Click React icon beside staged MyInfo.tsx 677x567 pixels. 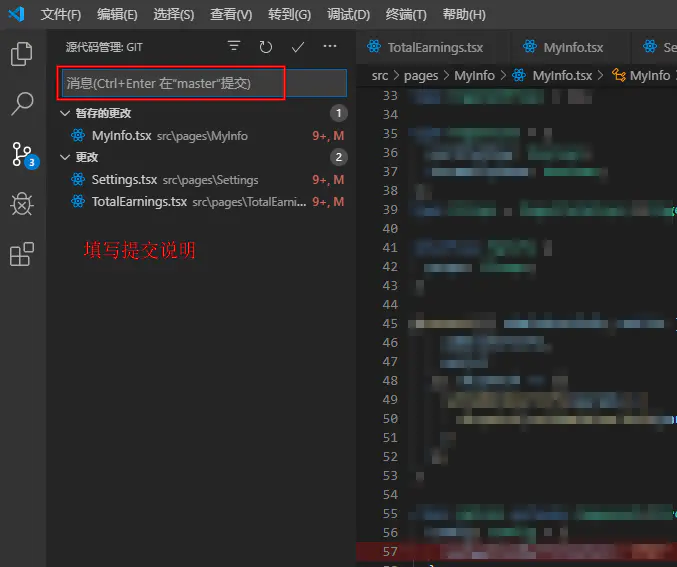78,136
